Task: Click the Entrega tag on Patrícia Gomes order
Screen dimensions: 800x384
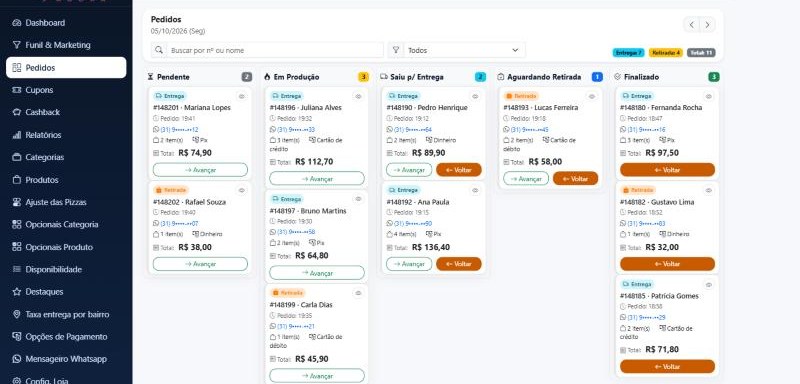Action: [x=637, y=284]
